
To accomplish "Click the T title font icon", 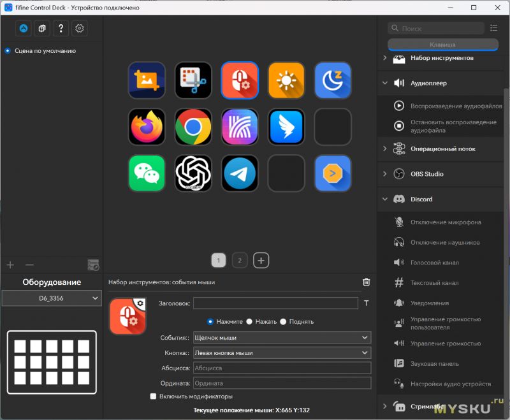I will (x=366, y=303).
